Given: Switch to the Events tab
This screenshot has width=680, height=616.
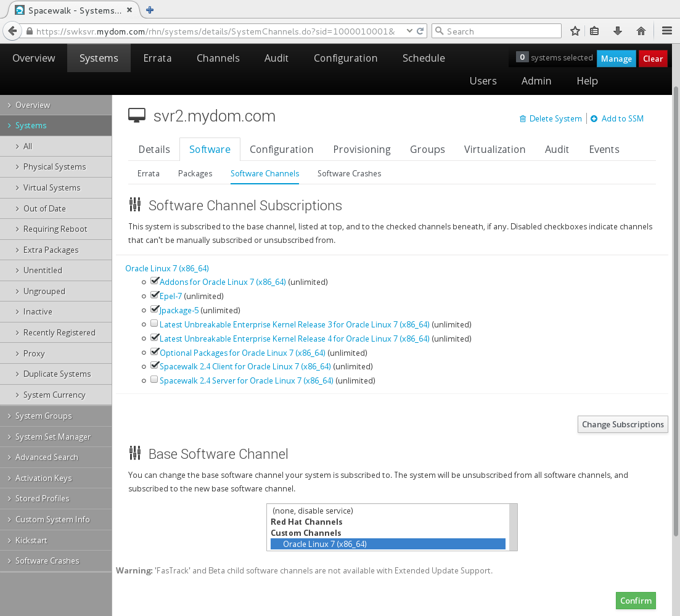Looking at the screenshot, I should 604,149.
